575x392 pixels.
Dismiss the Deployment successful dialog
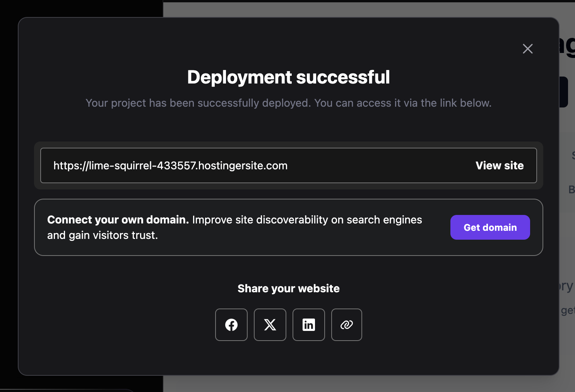pyautogui.click(x=527, y=49)
